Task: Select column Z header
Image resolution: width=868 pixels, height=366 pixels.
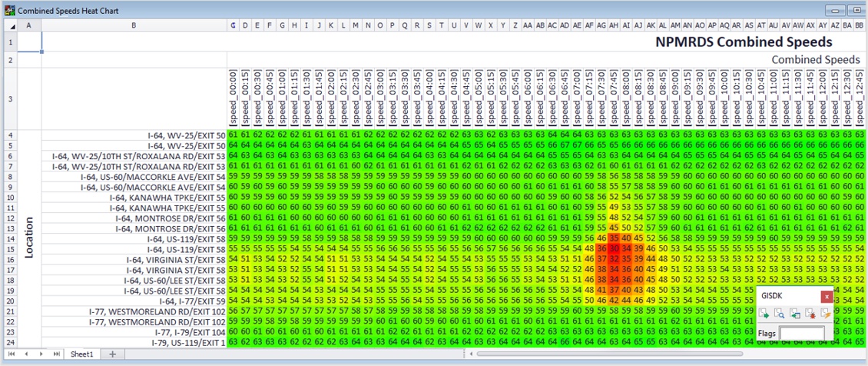Action: 515,25
